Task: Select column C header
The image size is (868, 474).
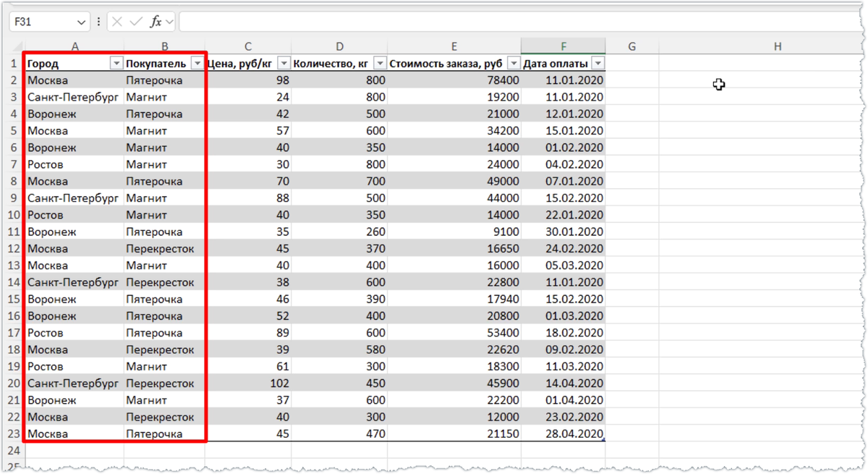Action: click(x=248, y=46)
